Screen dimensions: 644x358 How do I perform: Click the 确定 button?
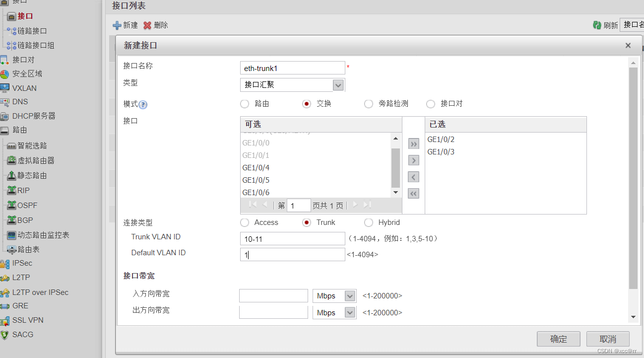coord(559,339)
